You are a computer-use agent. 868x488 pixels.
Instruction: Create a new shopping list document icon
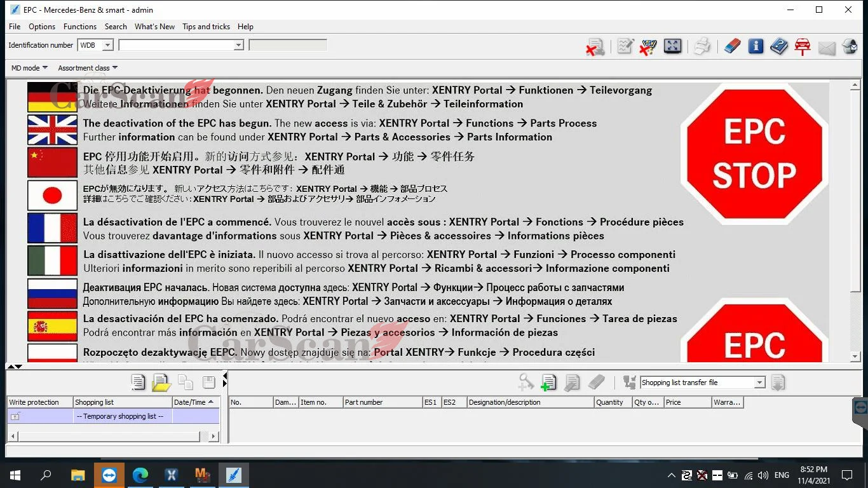tap(138, 382)
